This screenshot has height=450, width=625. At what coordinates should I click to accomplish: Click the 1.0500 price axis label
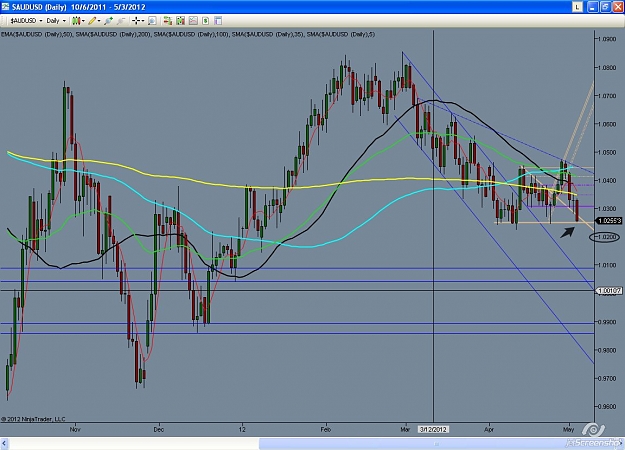(x=607, y=152)
